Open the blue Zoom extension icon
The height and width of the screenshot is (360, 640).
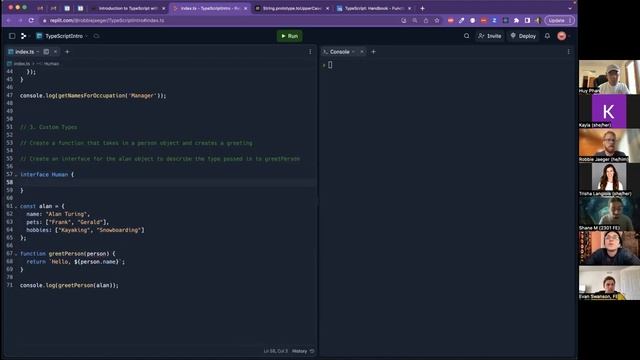click(494, 20)
